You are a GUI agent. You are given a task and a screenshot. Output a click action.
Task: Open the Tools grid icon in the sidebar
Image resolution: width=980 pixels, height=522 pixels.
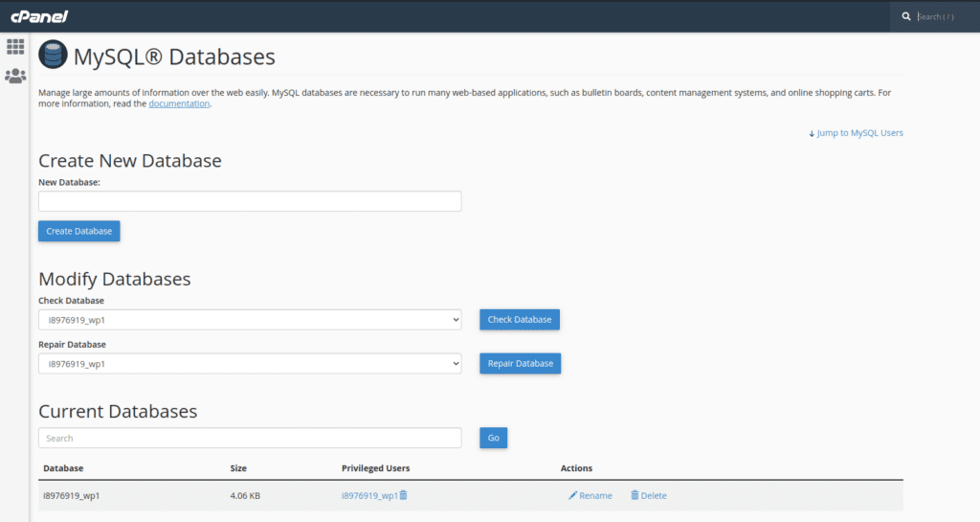coord(15,46)
